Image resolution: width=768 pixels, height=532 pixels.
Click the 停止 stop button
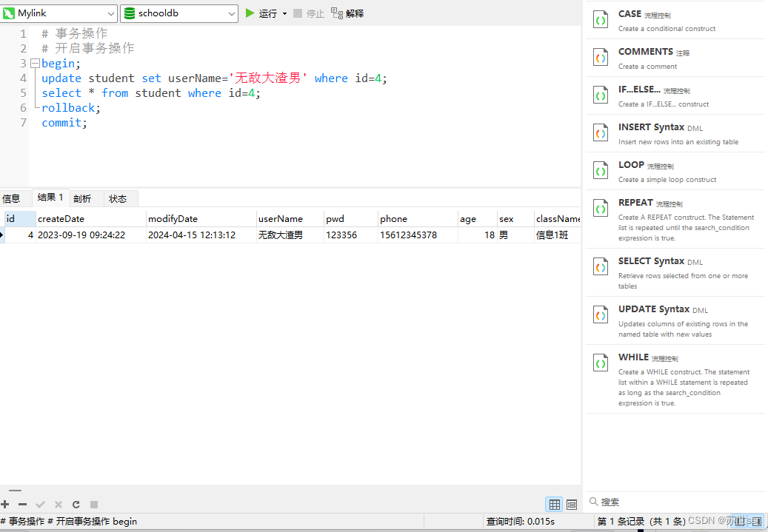(308, 13)
